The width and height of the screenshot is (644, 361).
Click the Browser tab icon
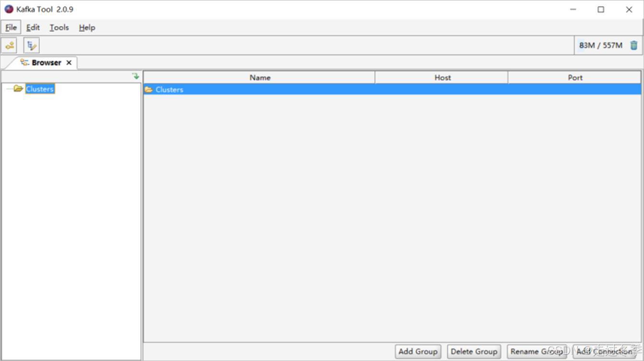[24, 62]
